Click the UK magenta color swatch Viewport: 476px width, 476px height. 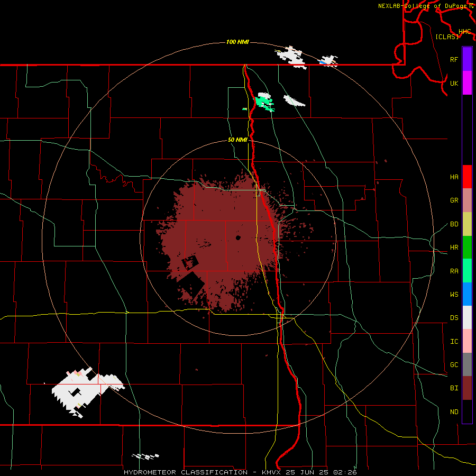[x=467, y=83]
